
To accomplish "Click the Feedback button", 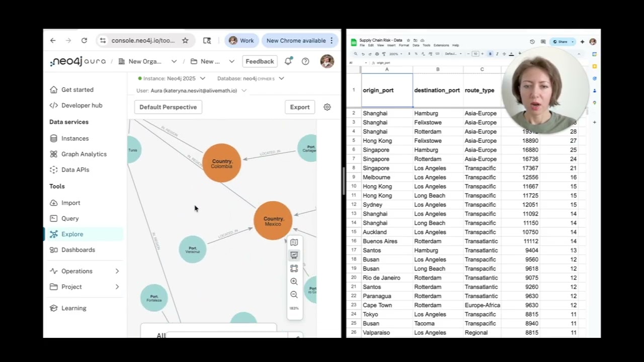I will [260, 61].
